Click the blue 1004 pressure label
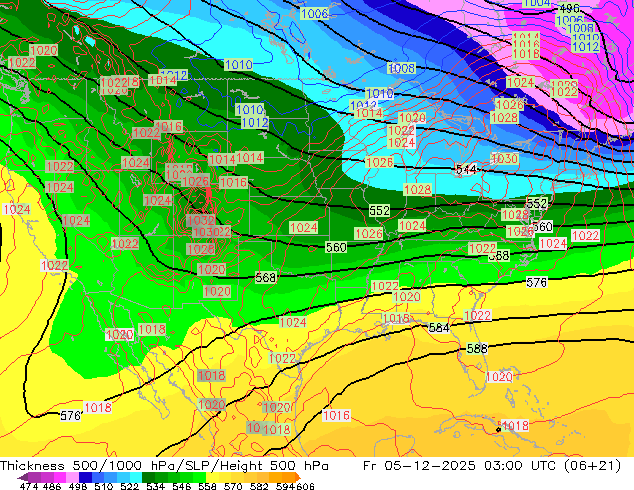This screenshot has height=490, width=634. point(537,3)
